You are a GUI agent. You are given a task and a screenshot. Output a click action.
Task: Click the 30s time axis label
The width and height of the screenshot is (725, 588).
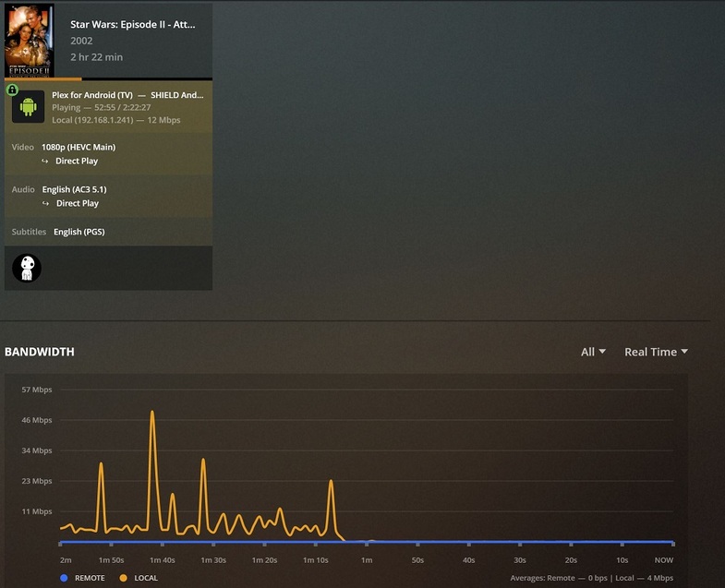(x=520, y=560)
